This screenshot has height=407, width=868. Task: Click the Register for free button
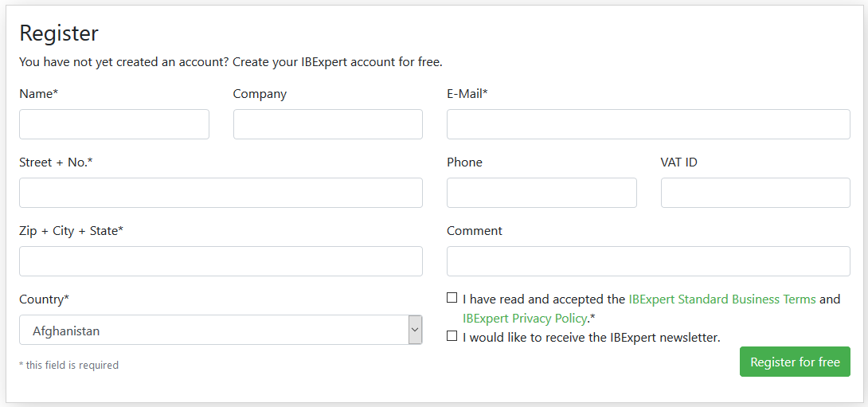pyautogui.click(x=795, y=362)
